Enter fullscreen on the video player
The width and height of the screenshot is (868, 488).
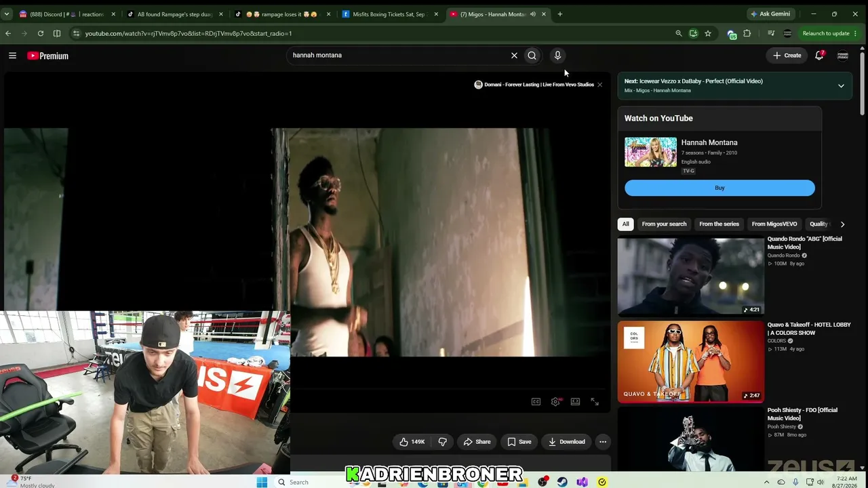coord(595,402)
